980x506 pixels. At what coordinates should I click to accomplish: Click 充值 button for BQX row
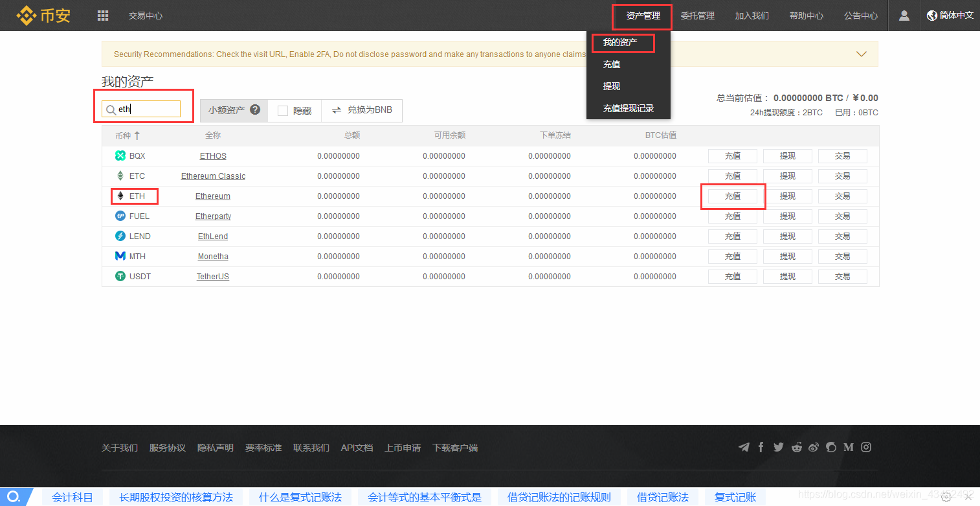tap(733, 155)
